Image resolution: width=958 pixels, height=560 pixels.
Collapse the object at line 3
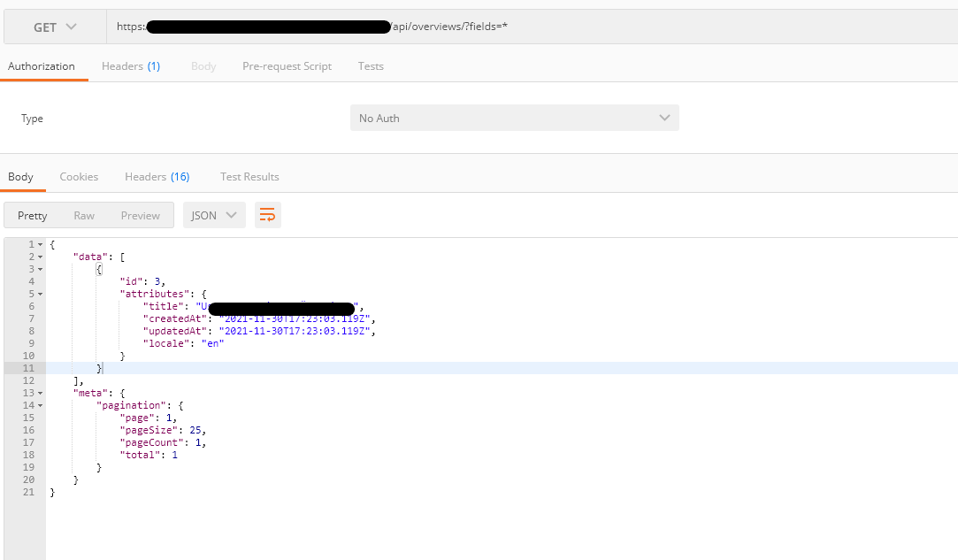(x=41, y=269)
